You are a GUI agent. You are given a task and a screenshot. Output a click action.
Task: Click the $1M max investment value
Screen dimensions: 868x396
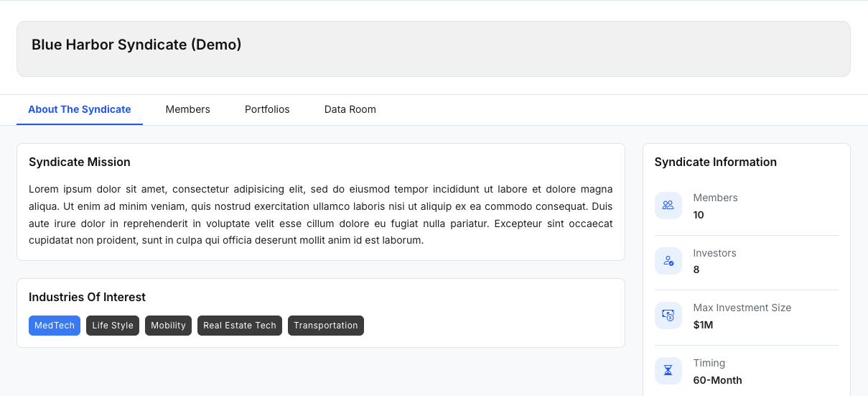tap(703, 325)
